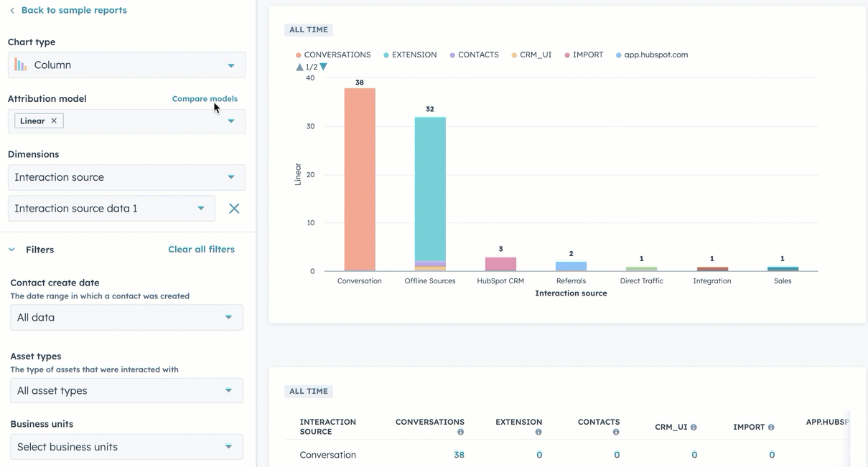Remove the Interaction source data 1 dimension
Screen dimensions: 868x467
tap(234, 208)
